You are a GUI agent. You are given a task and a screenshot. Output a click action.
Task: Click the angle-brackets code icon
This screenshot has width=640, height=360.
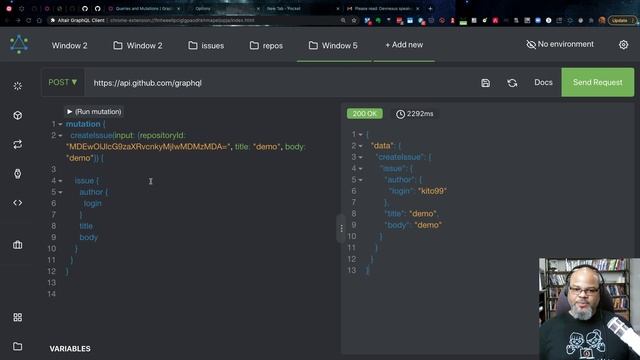[x=18, y=203]
